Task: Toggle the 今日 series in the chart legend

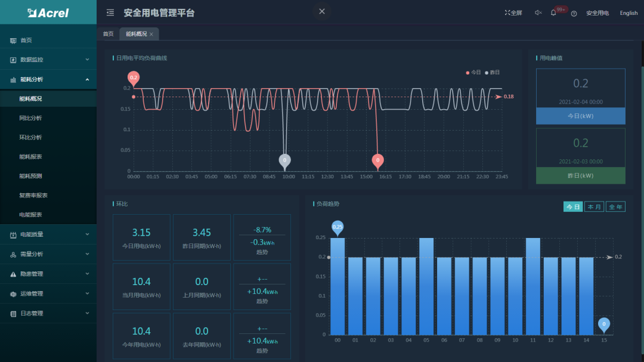Action: click(473, 72)
